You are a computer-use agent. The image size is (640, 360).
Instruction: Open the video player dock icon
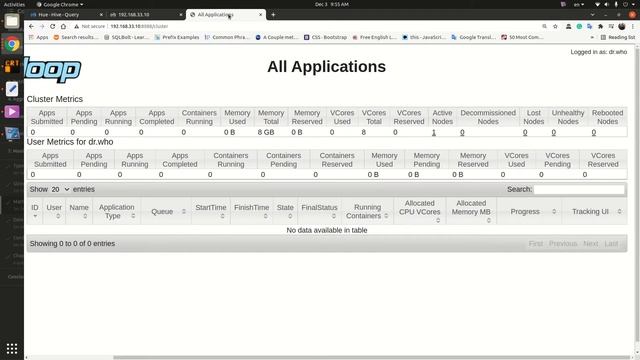(12, 111)
